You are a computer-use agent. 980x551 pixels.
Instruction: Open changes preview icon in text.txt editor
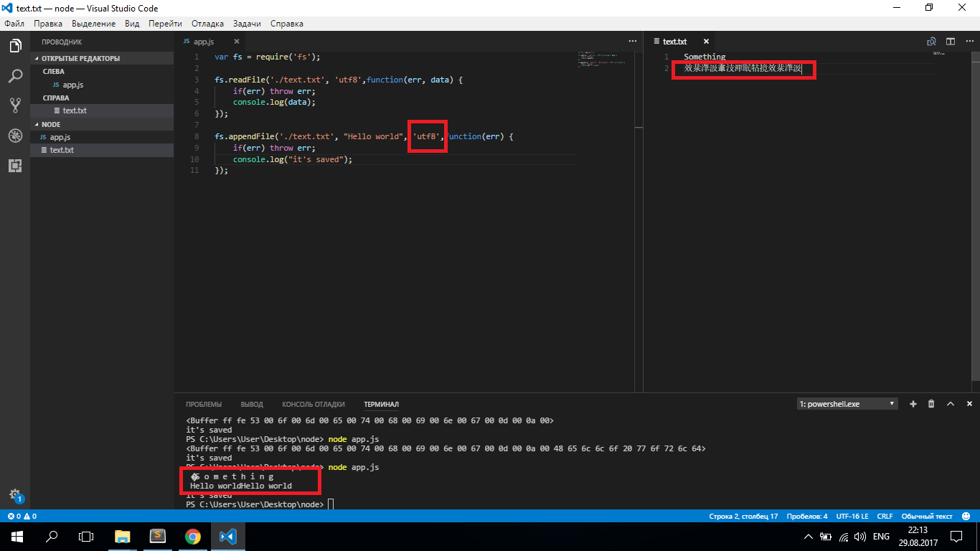(x=932, y=42)
